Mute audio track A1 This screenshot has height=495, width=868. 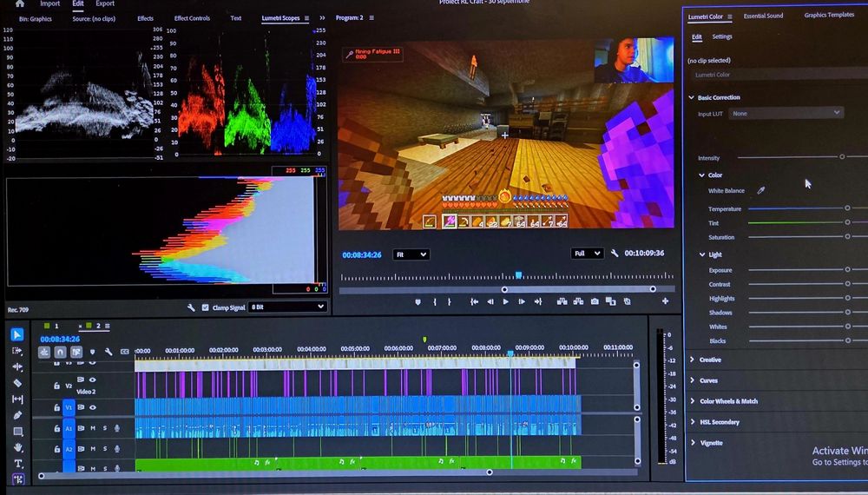93,428
